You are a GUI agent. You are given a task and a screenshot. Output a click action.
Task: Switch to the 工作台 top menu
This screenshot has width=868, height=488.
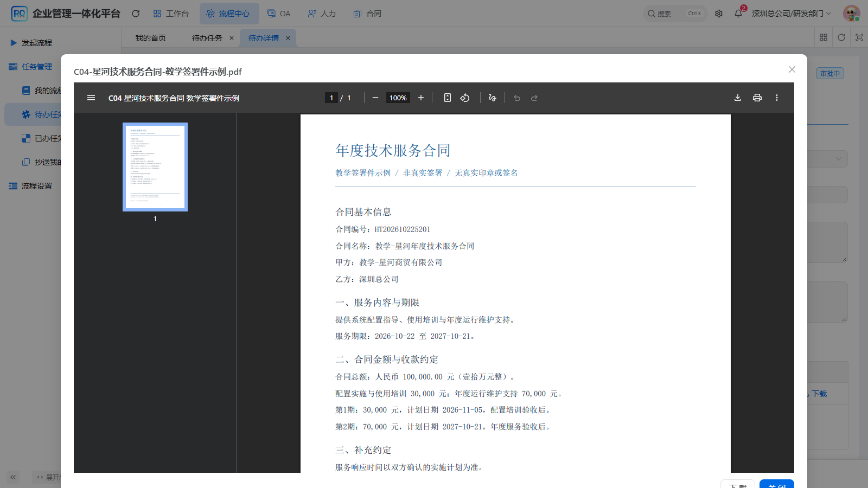(171, 14)
